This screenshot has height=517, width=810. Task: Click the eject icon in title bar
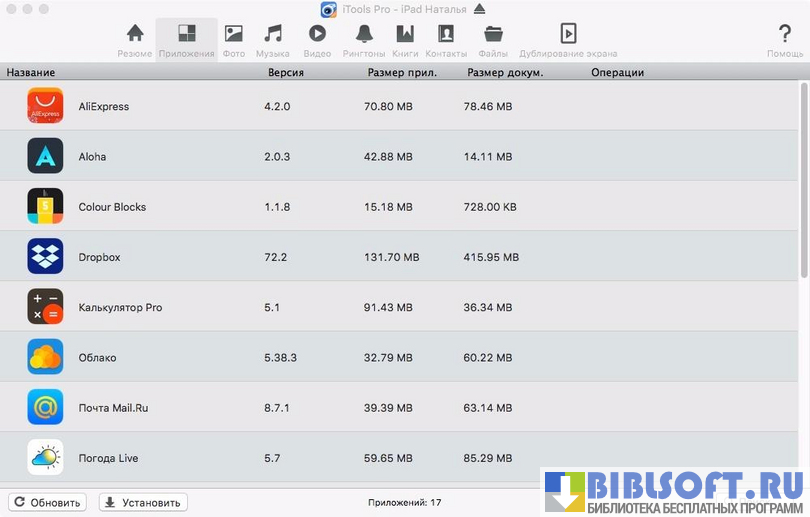[479, 9]
